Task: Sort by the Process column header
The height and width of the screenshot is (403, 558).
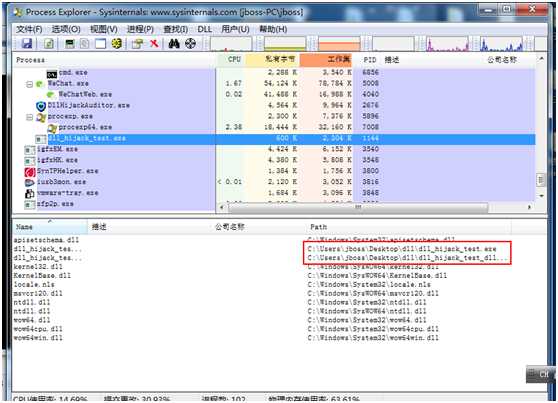Action: [114, 60]
